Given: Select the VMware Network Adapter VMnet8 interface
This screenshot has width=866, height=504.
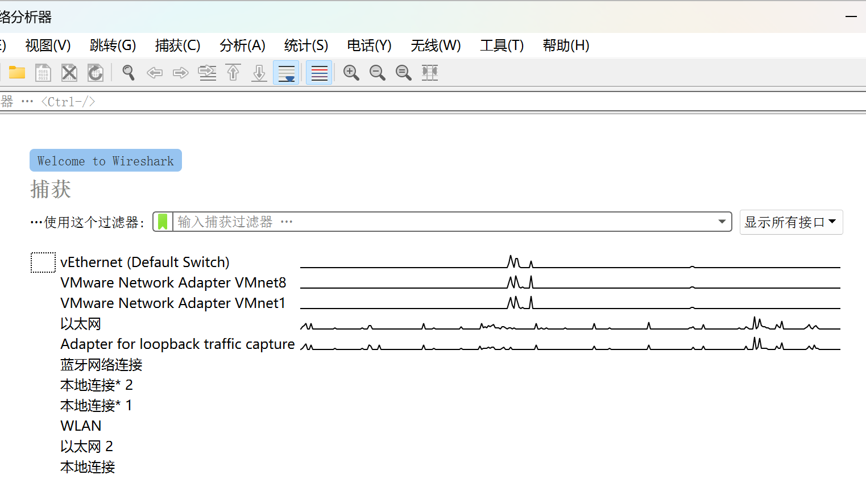Looking at the screenshot, I should (x=173, y=282).
